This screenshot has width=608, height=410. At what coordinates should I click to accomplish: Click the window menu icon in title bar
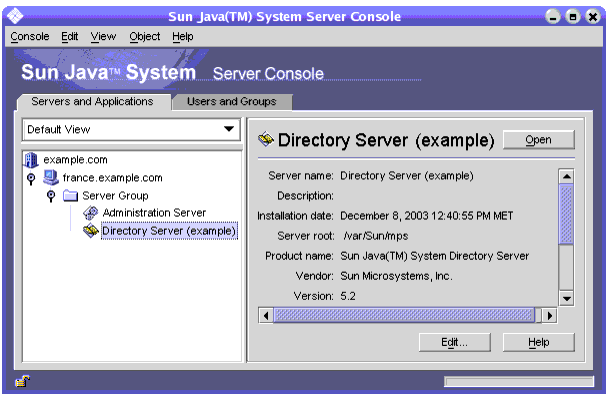coord(15,16)
